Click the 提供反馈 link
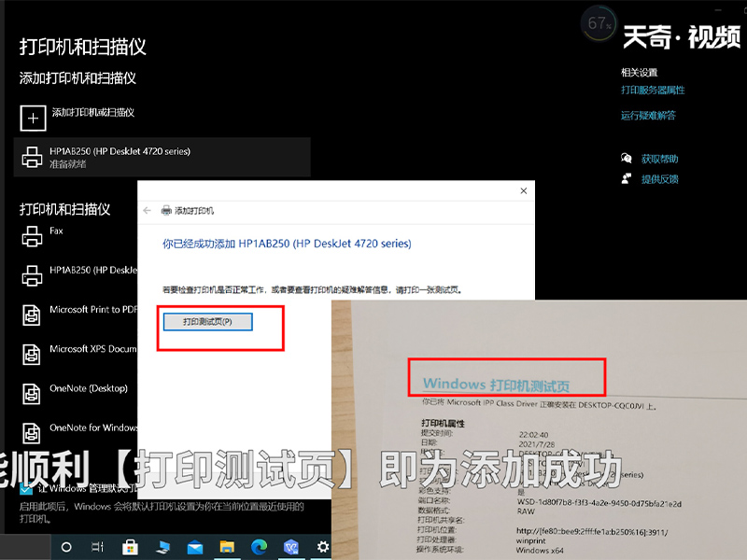 tap(660, 179)
